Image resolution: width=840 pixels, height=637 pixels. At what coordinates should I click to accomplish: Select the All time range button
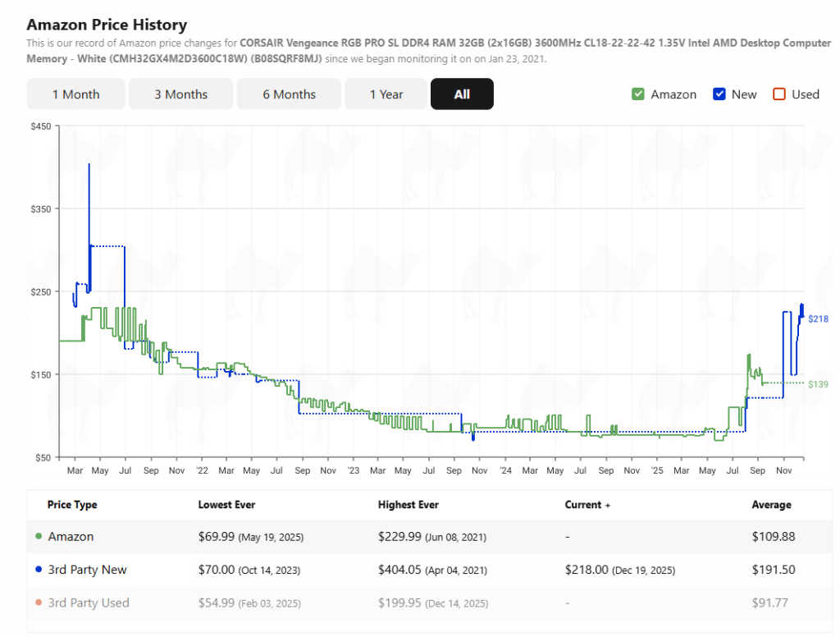[462, 94]
